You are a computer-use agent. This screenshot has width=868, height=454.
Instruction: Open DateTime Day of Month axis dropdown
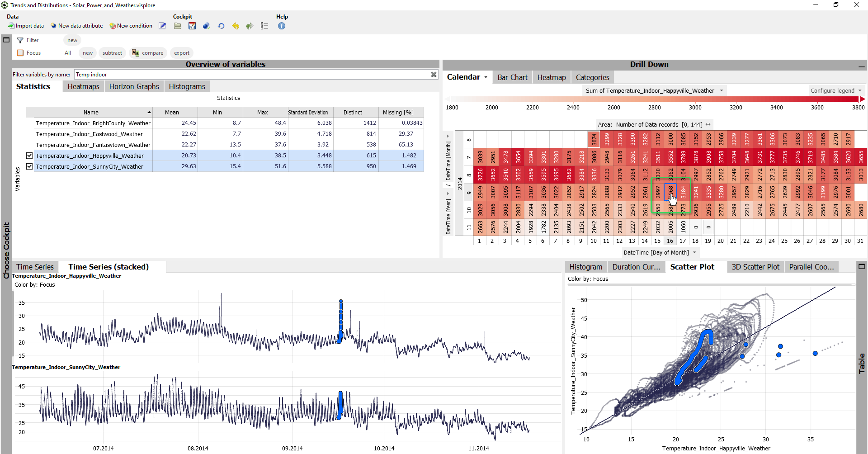click(694, 252)
